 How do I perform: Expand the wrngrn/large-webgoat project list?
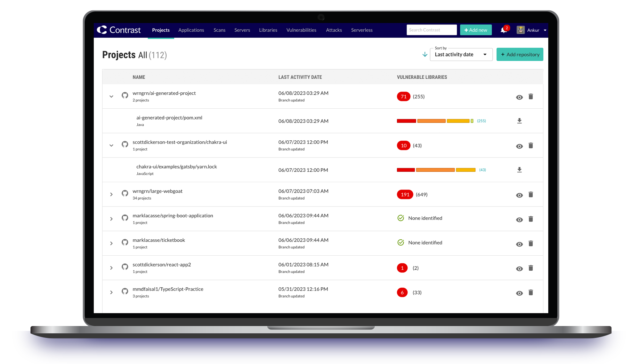[111, 194]
